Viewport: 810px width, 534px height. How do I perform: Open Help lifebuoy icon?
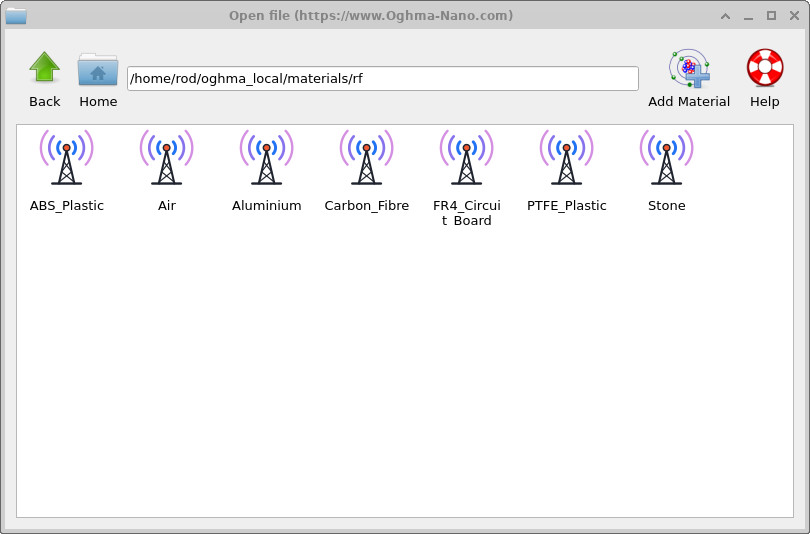765,67
